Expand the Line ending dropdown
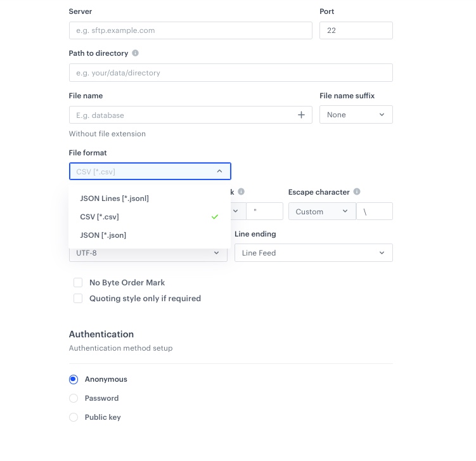Viewport: 476px width, 461px height. [313, 253]
